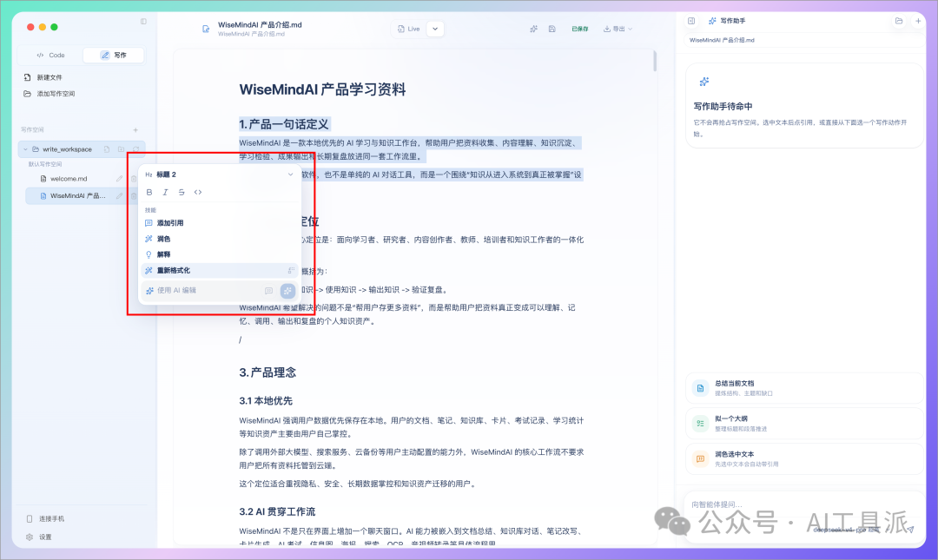This screenshot has width=938, height=560.
Task: Select the write_workspace folder row
Action: click(82, 149)
